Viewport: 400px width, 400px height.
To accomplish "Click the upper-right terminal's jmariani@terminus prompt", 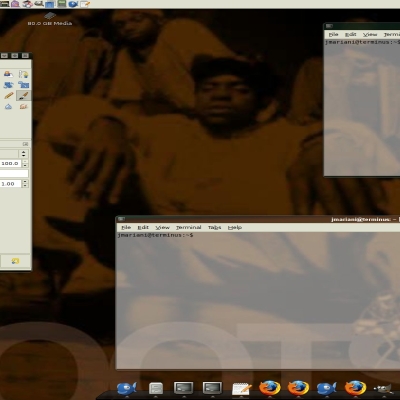I will (x=362, y=42).
